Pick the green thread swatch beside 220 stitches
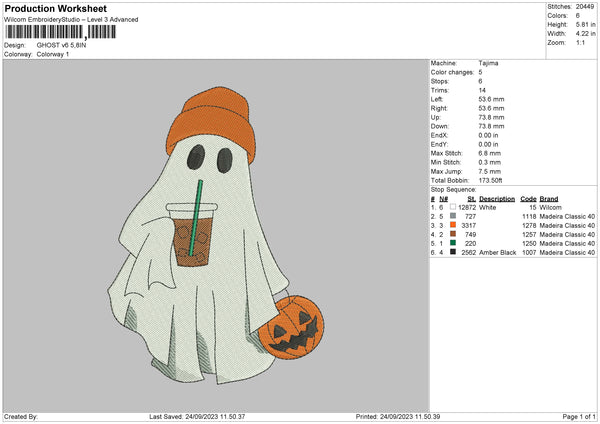This screenshot has height=424, width=600. click(x=453, y=243)
